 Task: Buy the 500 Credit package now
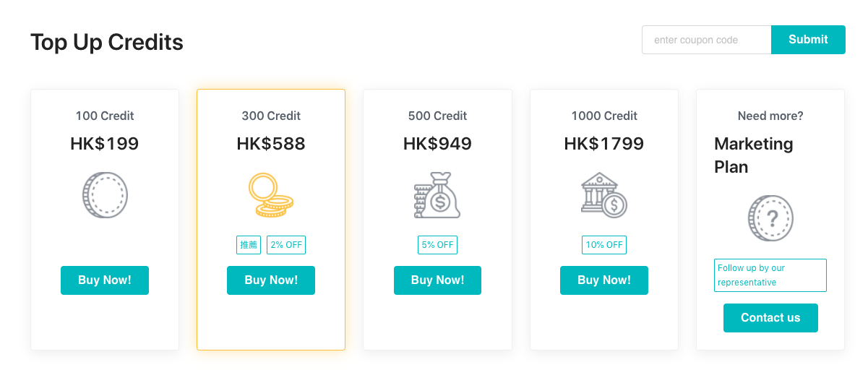click(437, 280)
